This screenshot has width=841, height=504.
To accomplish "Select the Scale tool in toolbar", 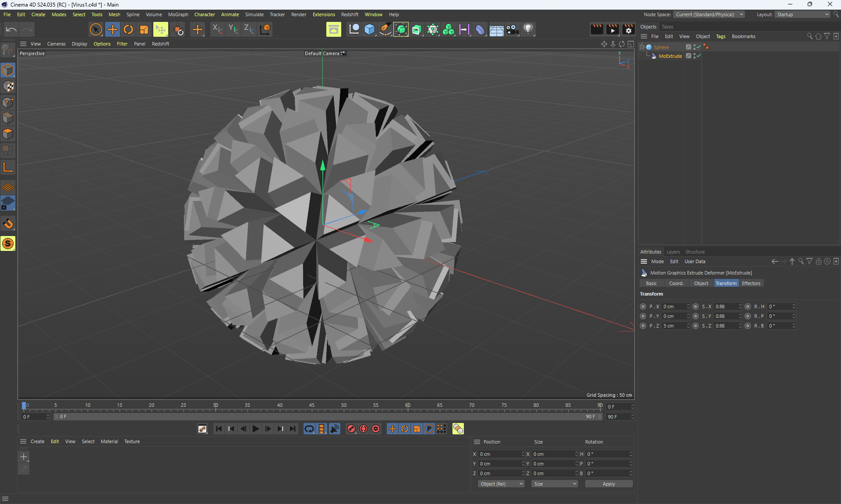I will pos(144,29).
